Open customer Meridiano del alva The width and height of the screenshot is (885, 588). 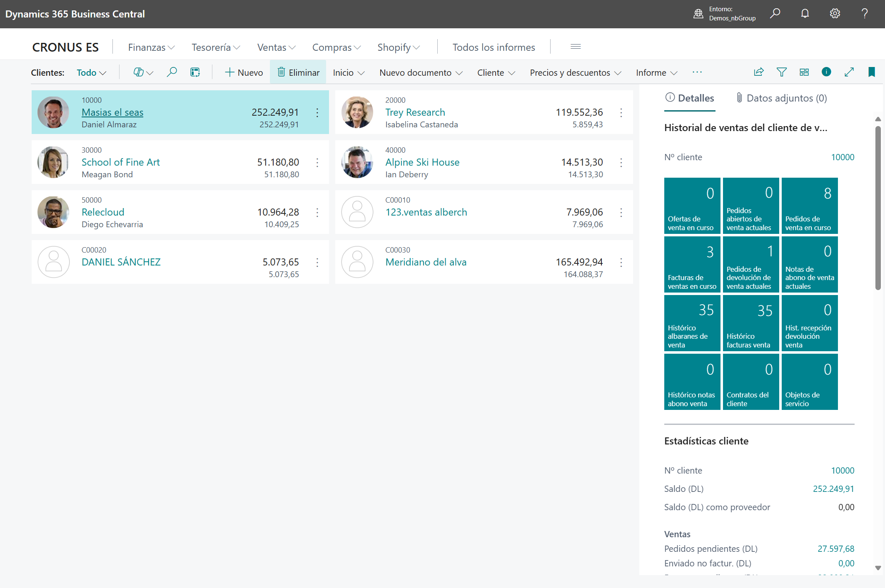pos(426,262)
